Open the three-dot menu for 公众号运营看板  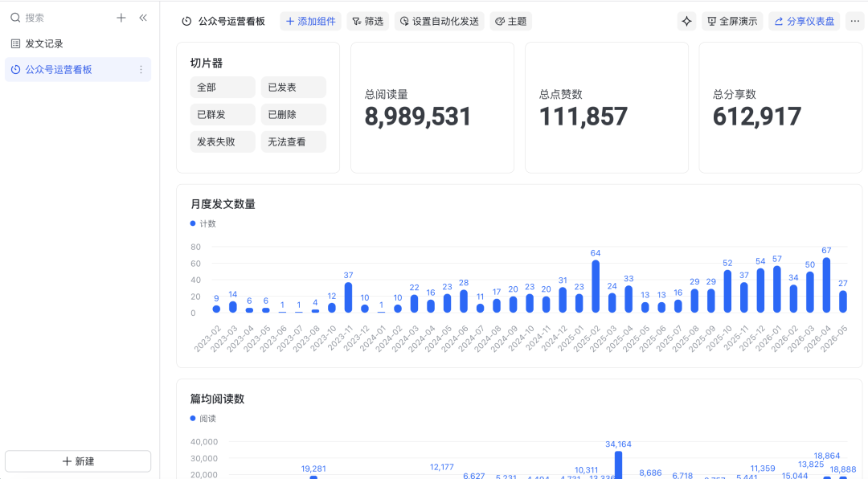click(141, 70)
